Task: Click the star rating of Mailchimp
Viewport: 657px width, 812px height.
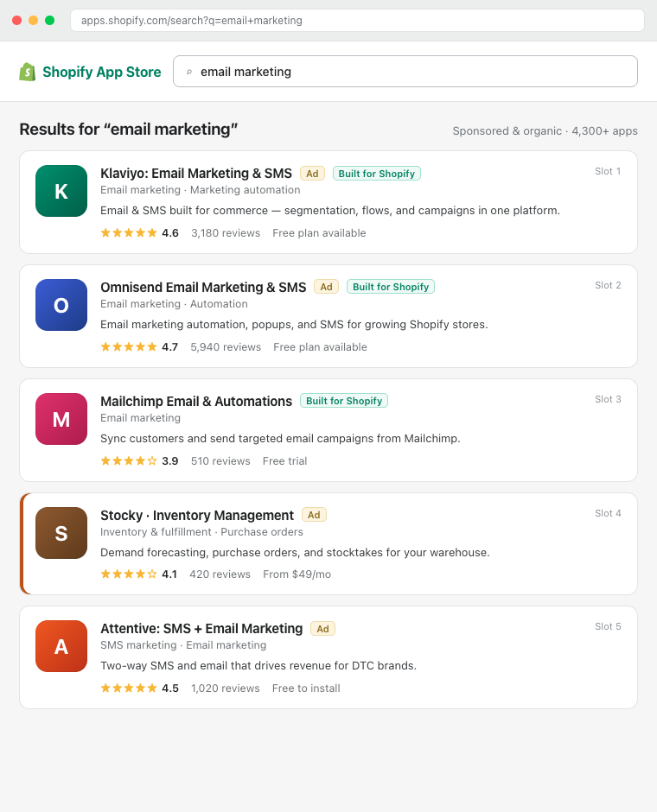Action: tap(129, 461)
